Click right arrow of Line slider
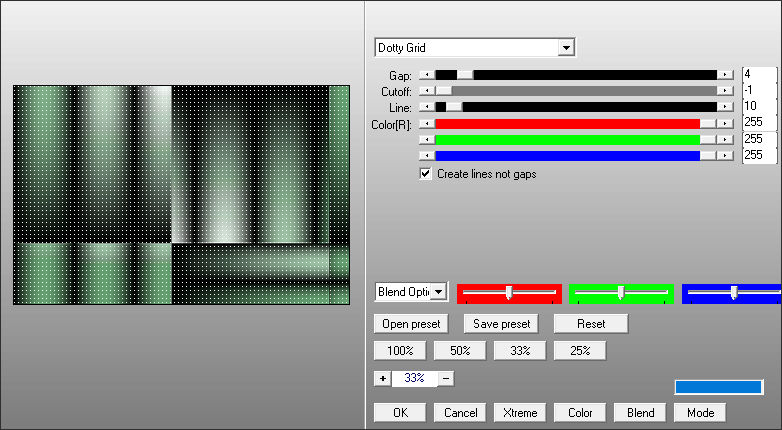The image size is (782, 430). tap(724, 107)
